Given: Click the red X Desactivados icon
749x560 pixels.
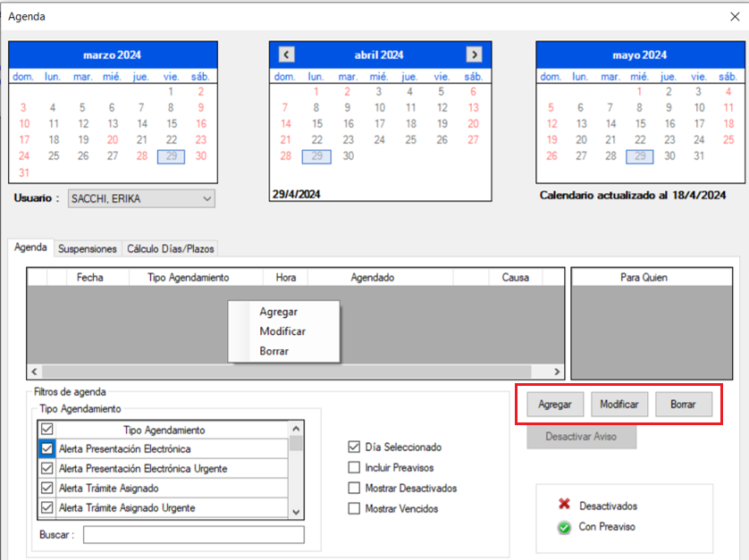Looking at the screenshot, I should [564, 506].
